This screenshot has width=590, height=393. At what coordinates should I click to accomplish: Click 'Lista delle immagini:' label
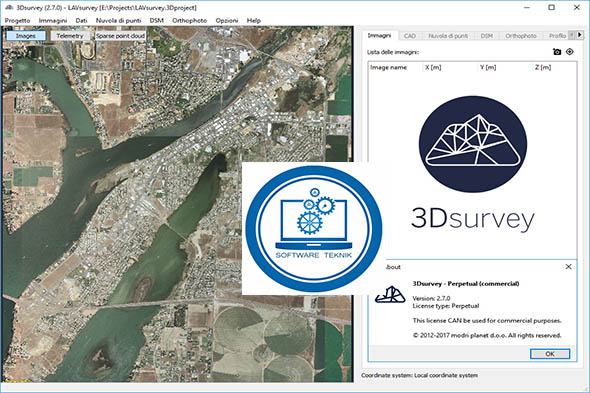[393, 52]
